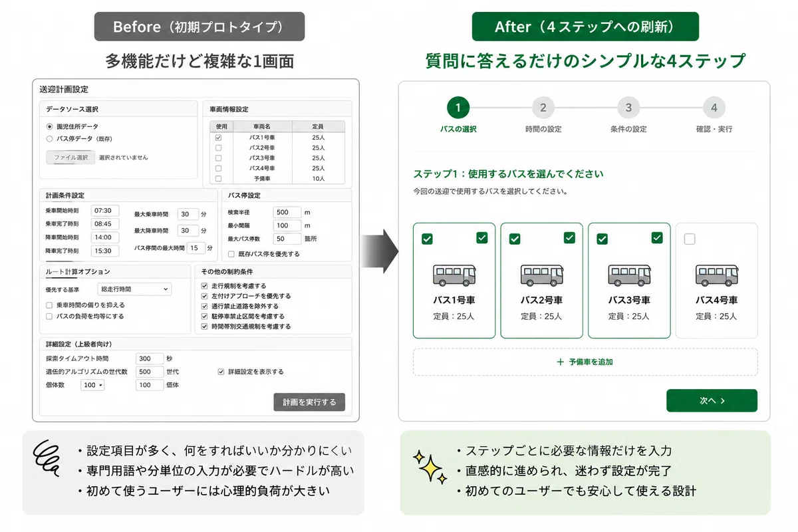The height and width of the screenshot is (532, 798).
Task: Click the 使用 column header
Action: point(221,126)
